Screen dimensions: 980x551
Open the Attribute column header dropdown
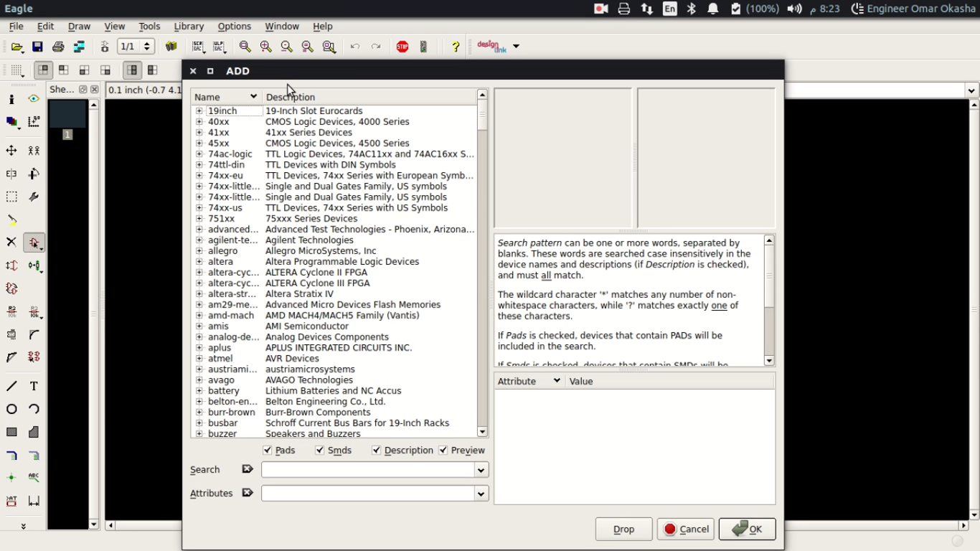557,381
